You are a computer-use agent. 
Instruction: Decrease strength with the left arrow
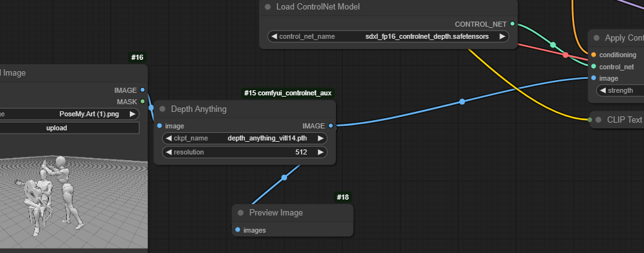[603, 91]
